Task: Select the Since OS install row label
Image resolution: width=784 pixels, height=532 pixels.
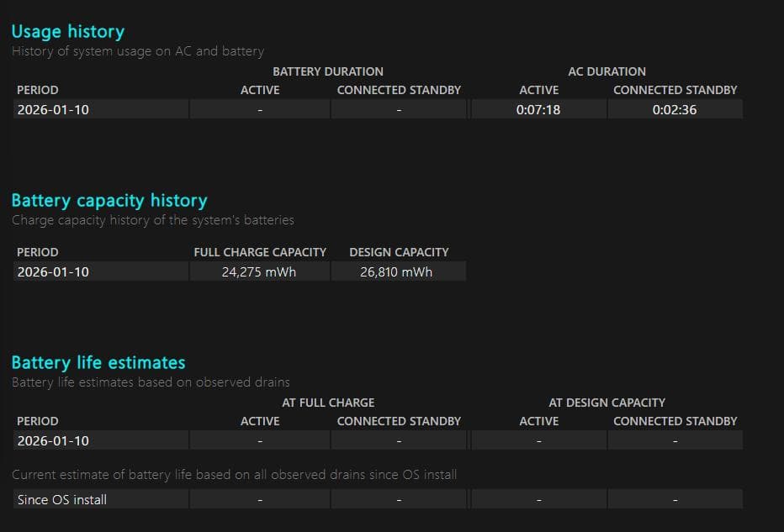Action: point(62,499)
